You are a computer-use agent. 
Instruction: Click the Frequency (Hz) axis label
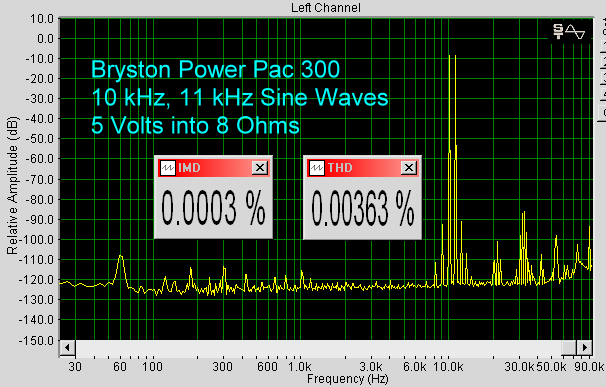click(x=347, y=379)
